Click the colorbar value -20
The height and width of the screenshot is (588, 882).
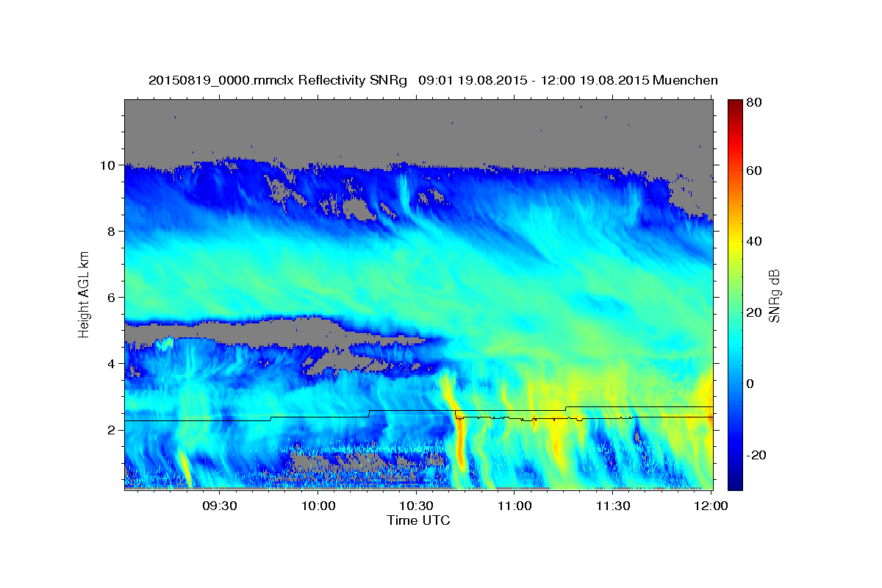tap(756, 455)
